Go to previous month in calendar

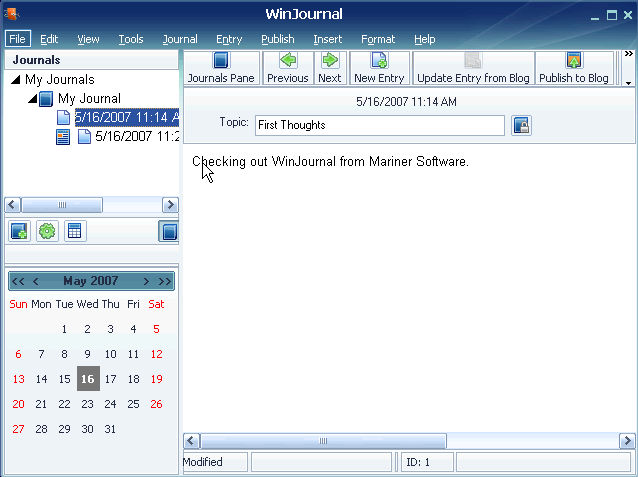[x=36, y=281]
